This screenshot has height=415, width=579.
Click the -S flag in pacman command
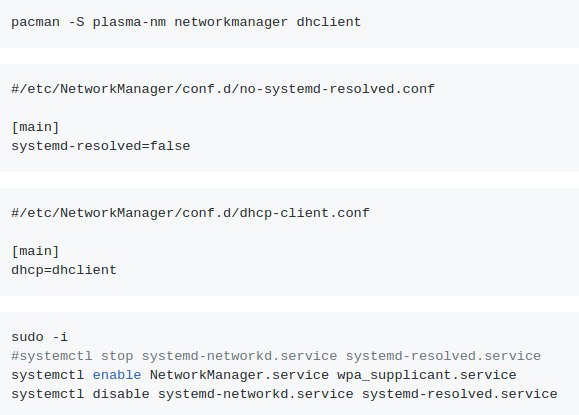pyautogui.click(x=76, y=22)
